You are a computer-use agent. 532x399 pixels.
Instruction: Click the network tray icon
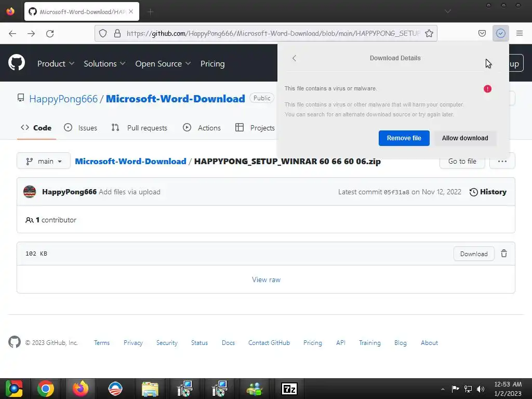point(468,389)
